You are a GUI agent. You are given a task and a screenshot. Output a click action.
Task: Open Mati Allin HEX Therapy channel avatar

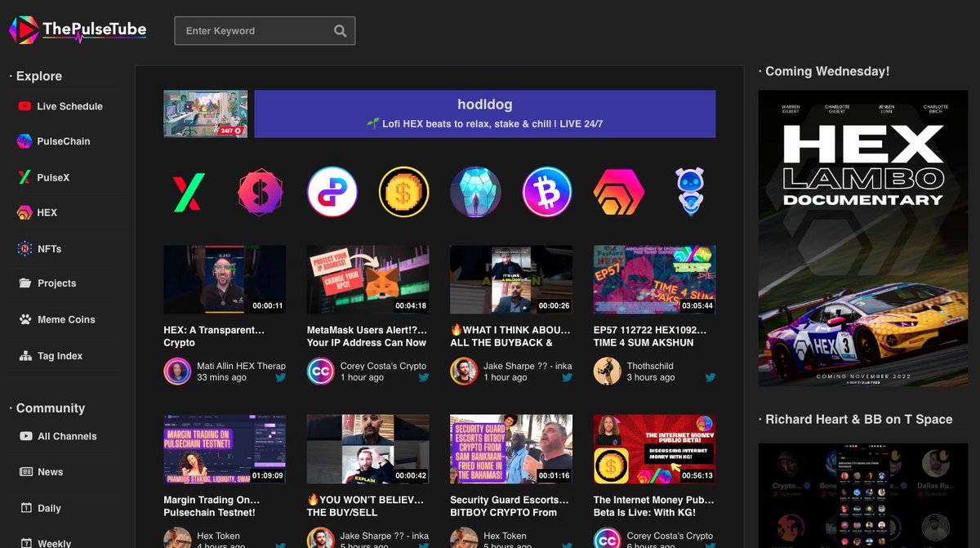[177, 372]
